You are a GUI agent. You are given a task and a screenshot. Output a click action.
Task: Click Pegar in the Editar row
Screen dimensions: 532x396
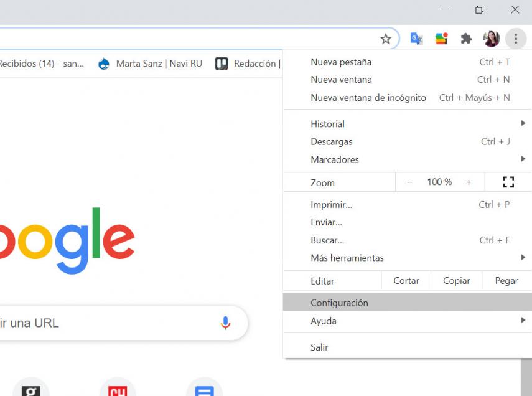(x=507, y=281)
